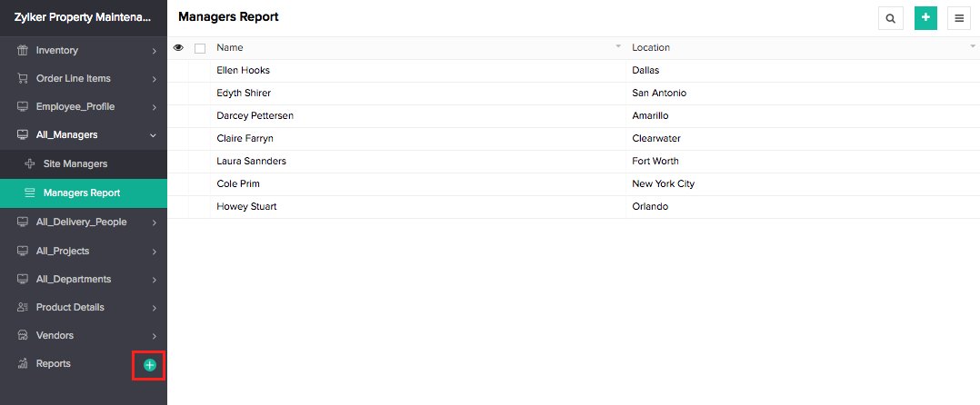
Task: Open the Location column dropdown arrow
Action: 973,47
